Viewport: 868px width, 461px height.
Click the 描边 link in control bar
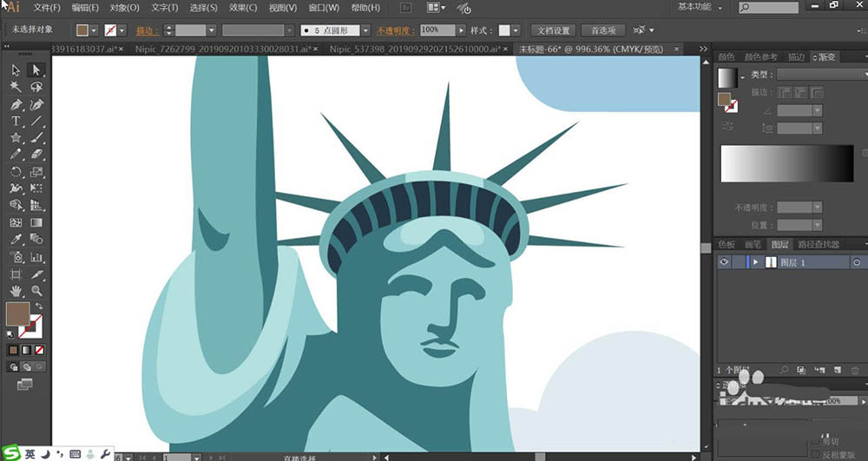[148, 30]
